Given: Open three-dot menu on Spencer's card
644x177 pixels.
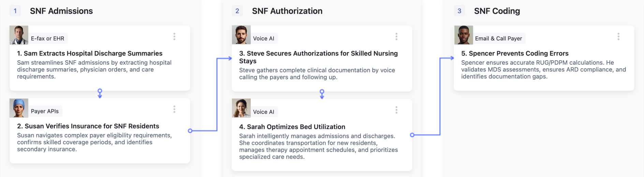Looking at the screenshot, I should 618,36.
